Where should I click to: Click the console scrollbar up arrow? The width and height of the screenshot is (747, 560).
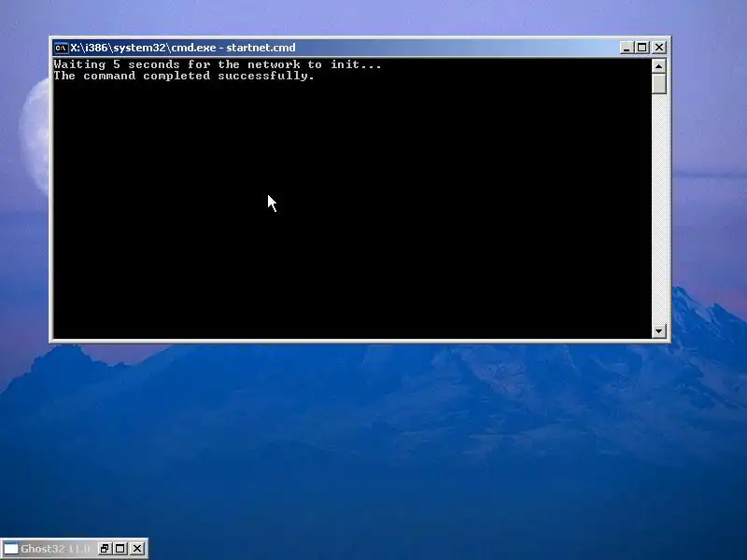pyautogui.click(x=659, y=66)
